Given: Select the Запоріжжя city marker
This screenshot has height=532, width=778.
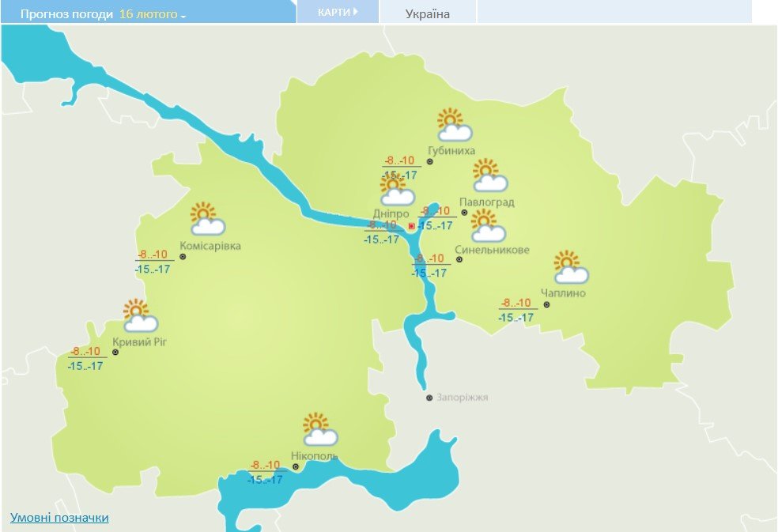Looking at the screenshot, I should [429, 398].
